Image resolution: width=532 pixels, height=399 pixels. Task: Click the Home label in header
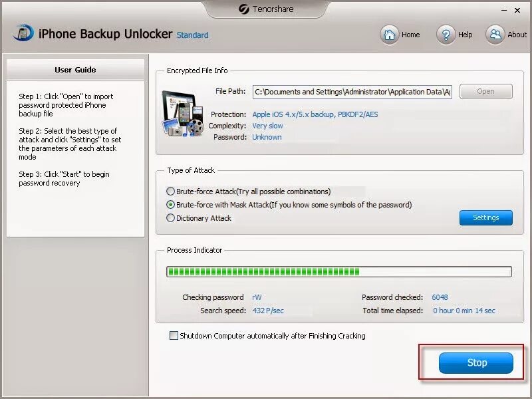coord(410,35)
